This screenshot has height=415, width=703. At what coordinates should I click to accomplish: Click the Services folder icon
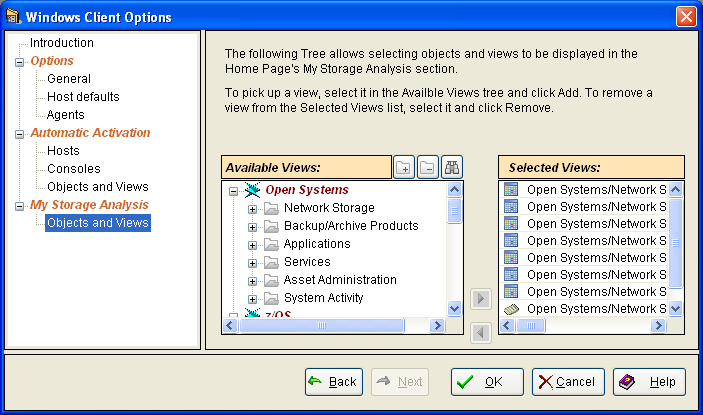point(271,262)
